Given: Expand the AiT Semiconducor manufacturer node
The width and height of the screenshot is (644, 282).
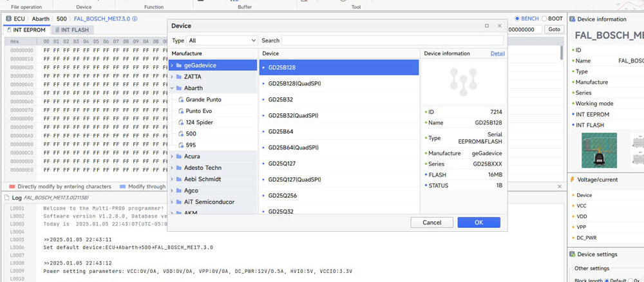Looking at the screenshot, I should coord(172,202).
